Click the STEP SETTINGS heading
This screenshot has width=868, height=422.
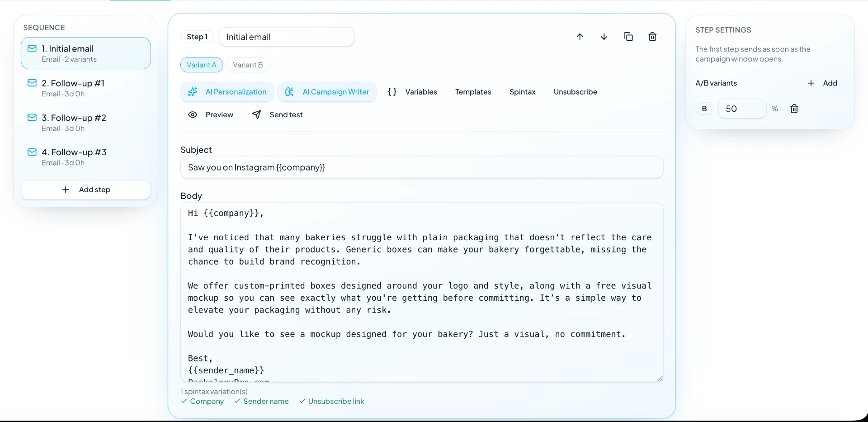point(723,30)
